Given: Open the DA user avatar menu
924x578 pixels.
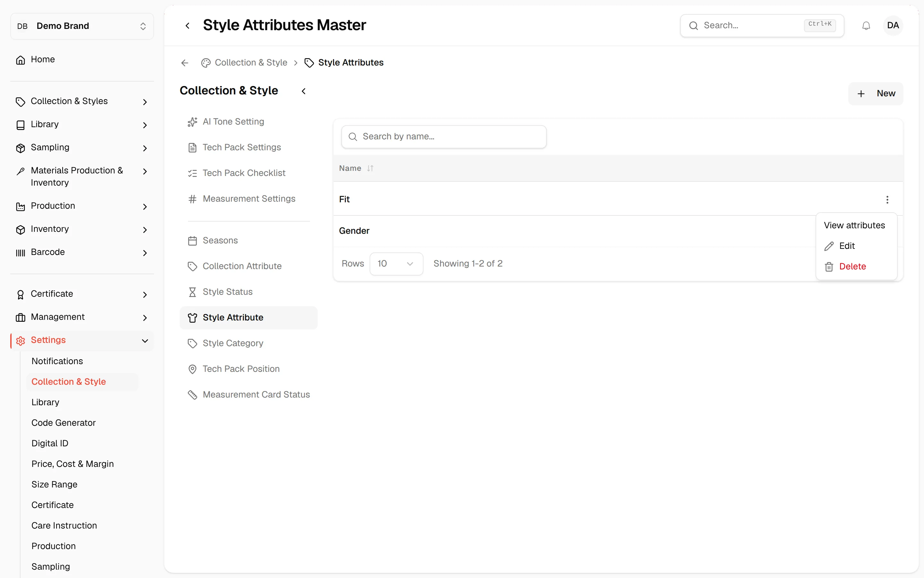Looking at the screenshot, I should click(893, 26).
